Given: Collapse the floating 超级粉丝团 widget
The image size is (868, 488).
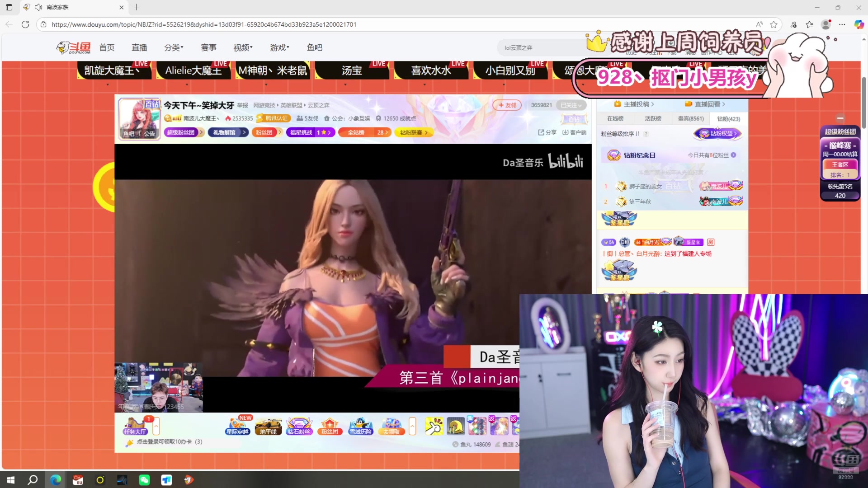Looking at the screenshot, I should pos(840,118).
